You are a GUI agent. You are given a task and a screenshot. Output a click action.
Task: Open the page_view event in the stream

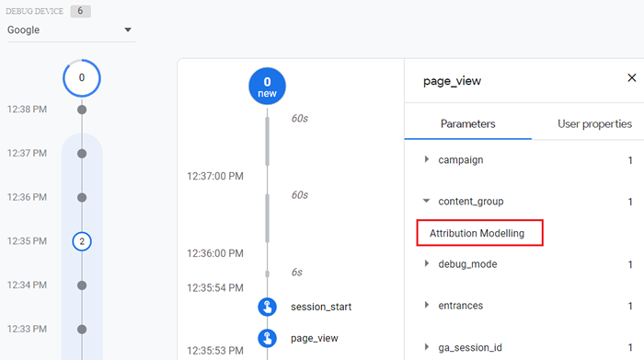(x=315, y=338)
